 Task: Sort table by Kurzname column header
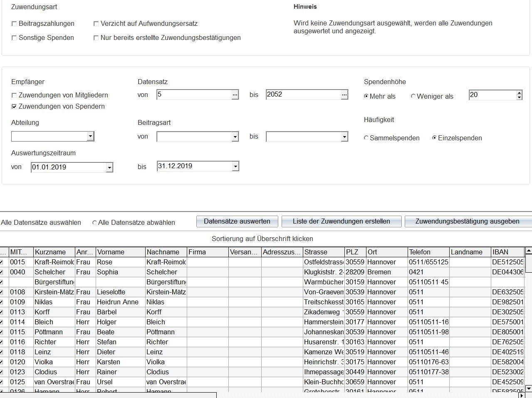point(54,252)
